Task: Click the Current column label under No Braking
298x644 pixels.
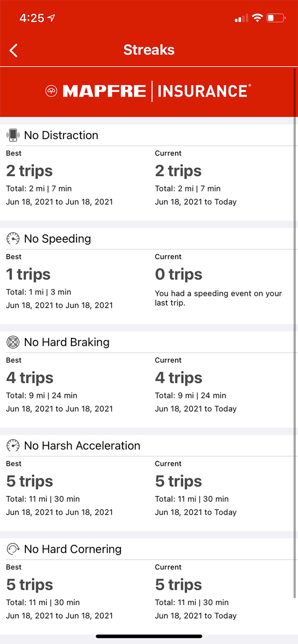Action: click(x=168, y=360)
